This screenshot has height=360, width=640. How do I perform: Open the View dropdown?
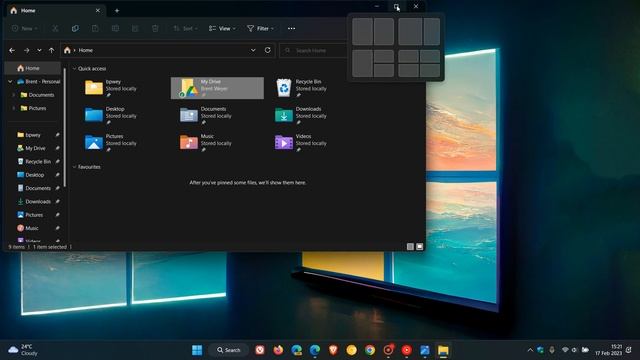(x=222, y=29)
